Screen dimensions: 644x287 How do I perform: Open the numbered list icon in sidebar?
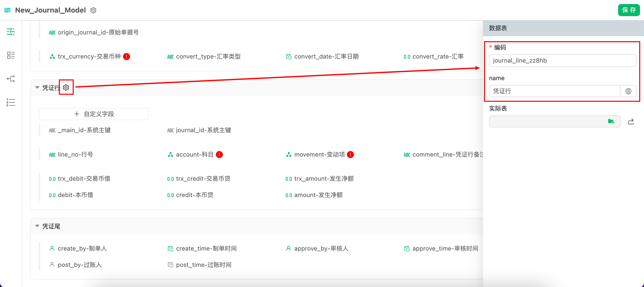pos(11,102)
